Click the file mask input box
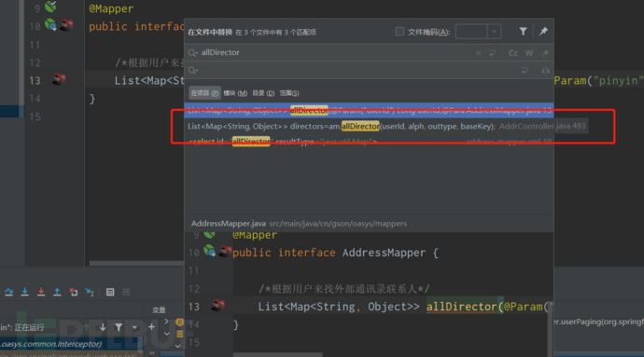The image size is (644, 357). pos(471,32)
